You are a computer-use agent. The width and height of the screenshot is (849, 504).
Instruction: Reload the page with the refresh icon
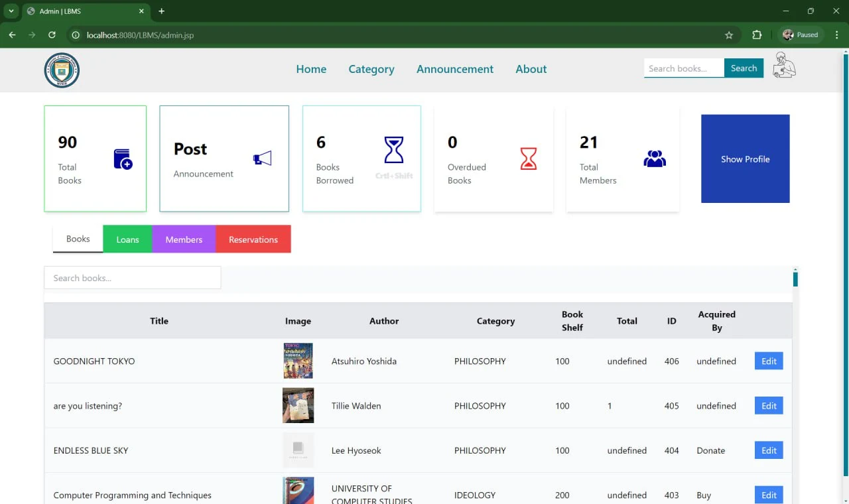(52, 34)
